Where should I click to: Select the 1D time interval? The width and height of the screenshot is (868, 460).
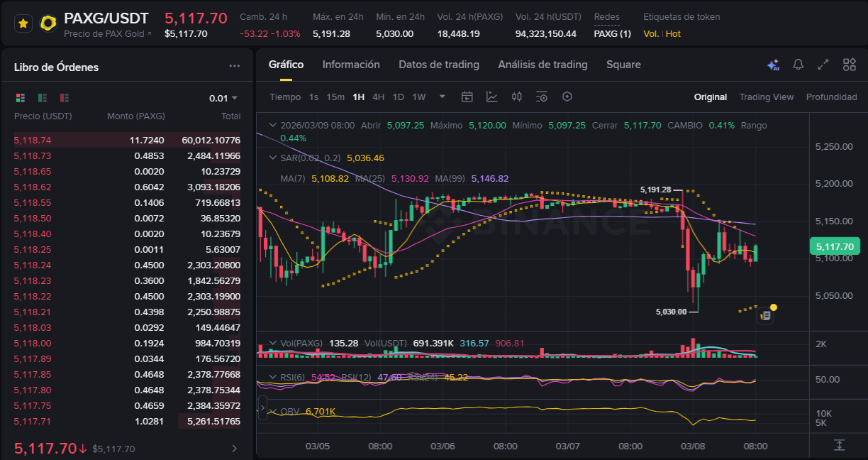coord(398,97)
